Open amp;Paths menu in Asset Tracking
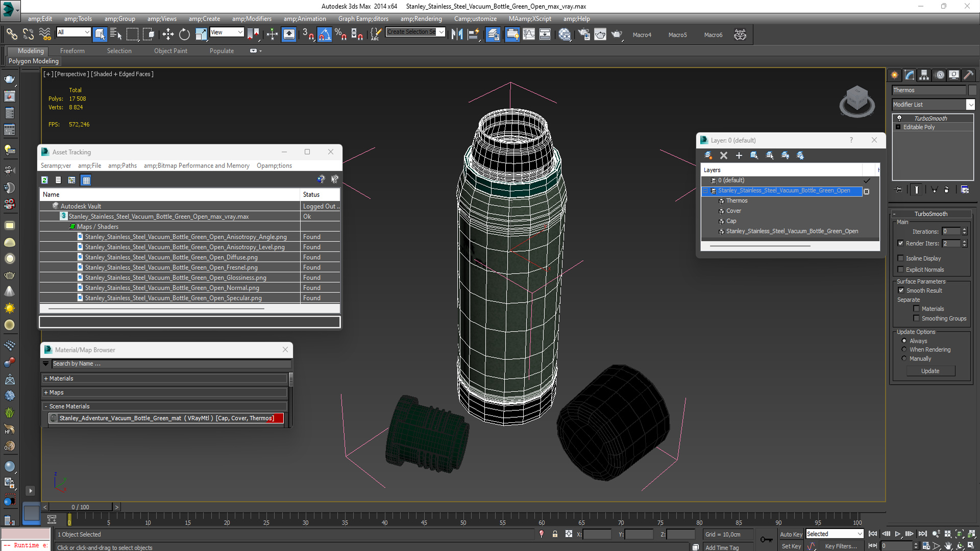Image resolution: width=980 pixels, height=551 pixels. pos(122,166)
